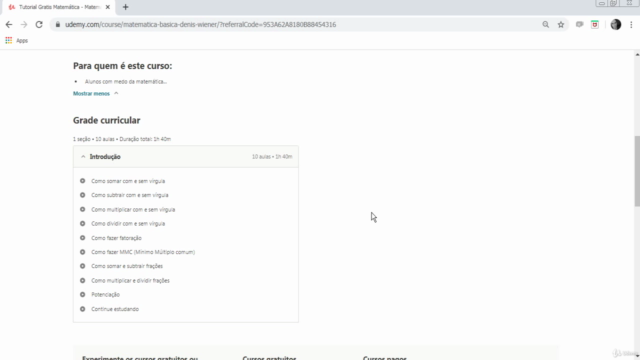Select lesson title Como fazer MMC (Mínimo Múltiplo comum)
The image size is (640, 360).
click(143, 252)
